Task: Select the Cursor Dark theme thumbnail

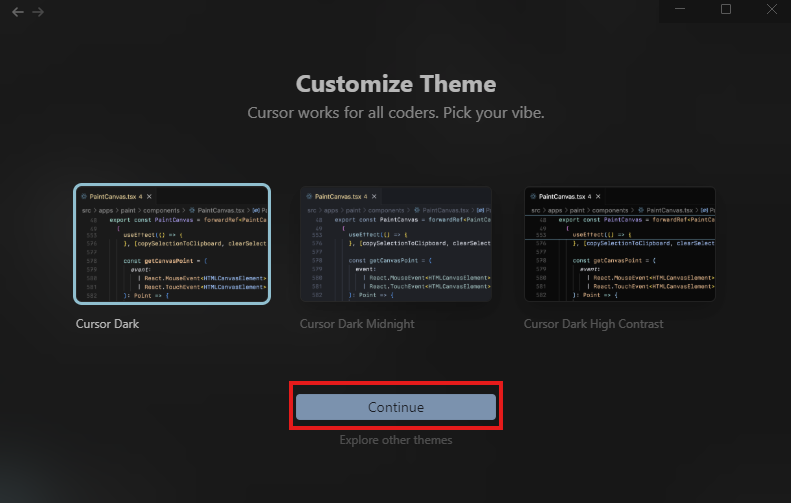Action: point(172,244)
